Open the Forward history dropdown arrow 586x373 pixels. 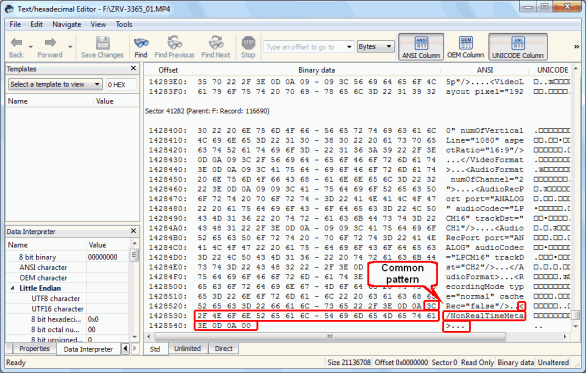(x=70, y=47)
